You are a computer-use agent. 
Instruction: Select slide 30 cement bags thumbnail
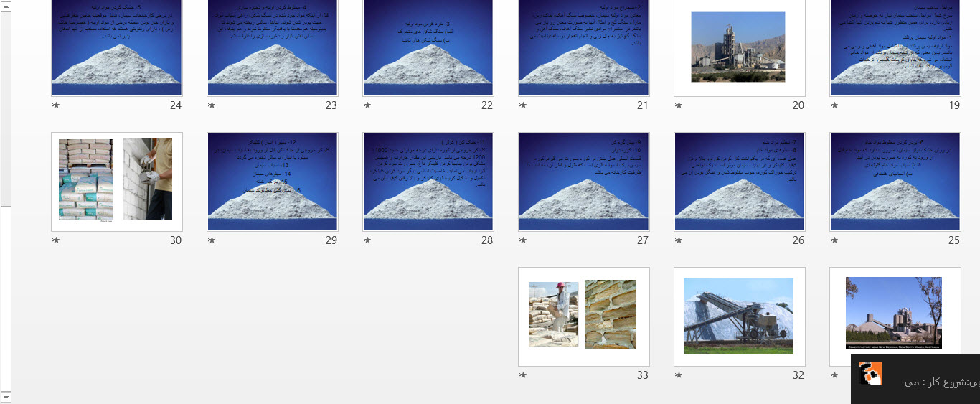coord(117,182)
